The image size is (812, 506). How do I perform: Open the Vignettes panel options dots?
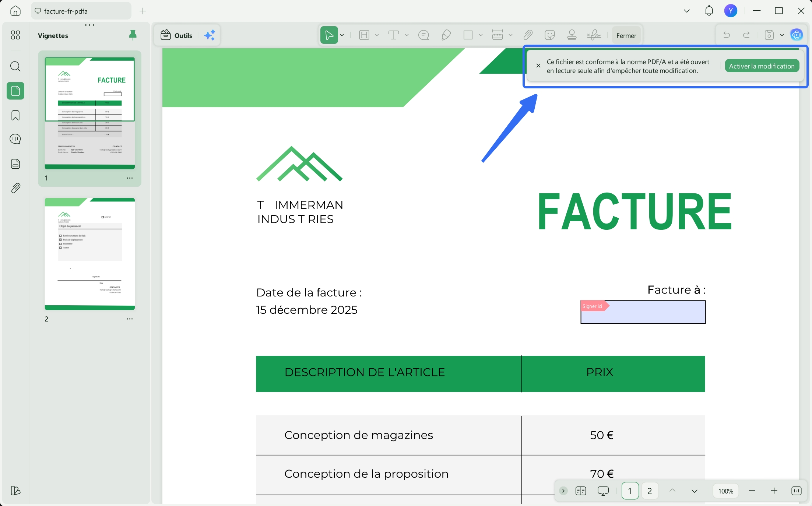coord(89,25)
